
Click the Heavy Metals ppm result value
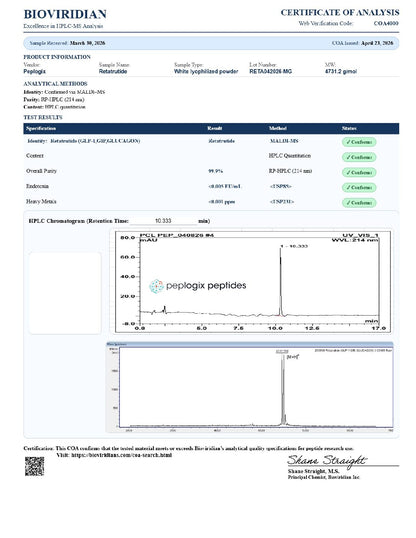222,202
